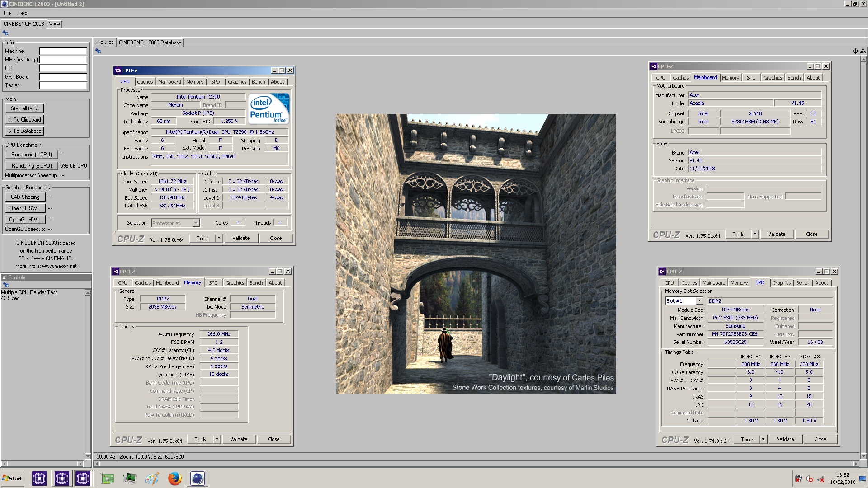
Task: Click Validate in the CPU tab window
Action: tap(241, 238)
